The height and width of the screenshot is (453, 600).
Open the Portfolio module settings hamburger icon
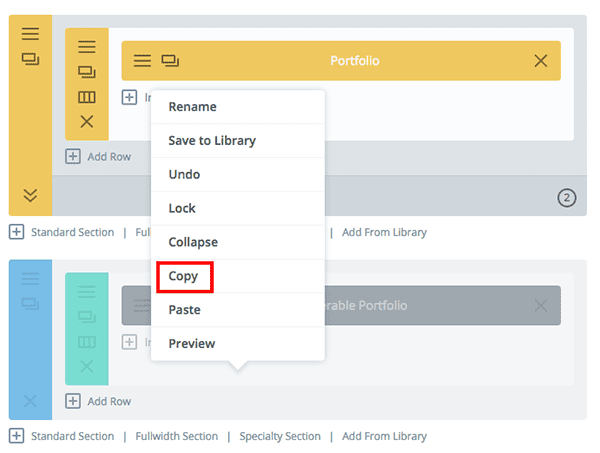click(142, 61)
